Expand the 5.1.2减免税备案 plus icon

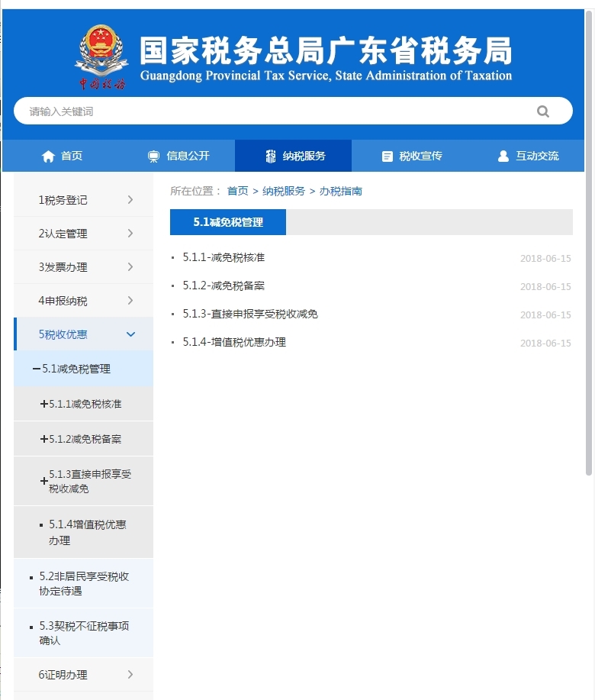43,440
